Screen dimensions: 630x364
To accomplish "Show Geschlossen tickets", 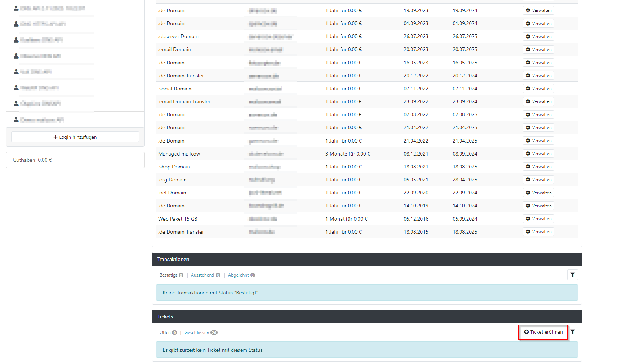I will point(201,333).
